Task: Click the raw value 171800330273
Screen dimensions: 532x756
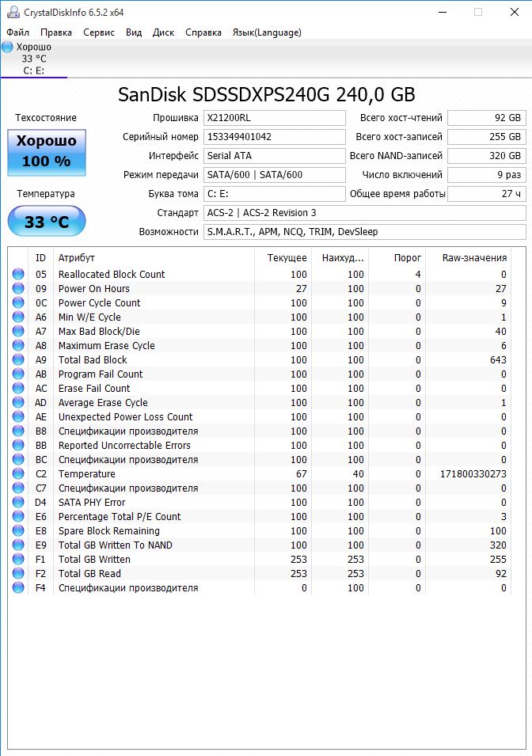Action: pos(473,473)
